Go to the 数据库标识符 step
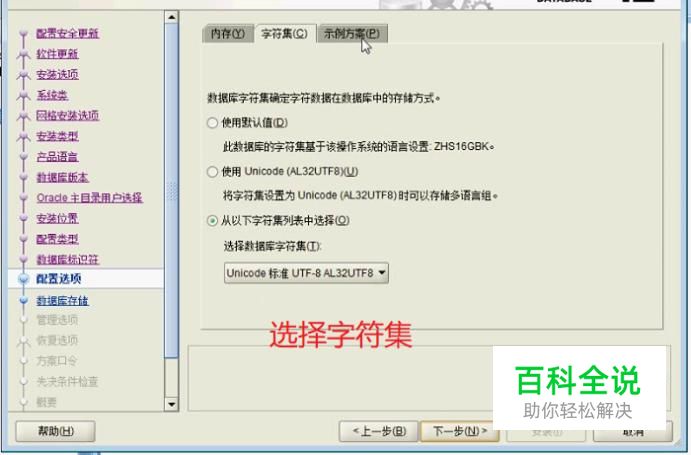The height and width of the screenshot is (455, 691). 67,260
